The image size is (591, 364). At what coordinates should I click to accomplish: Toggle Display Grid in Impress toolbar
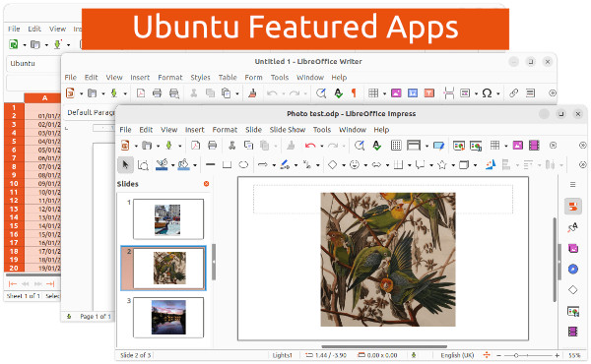[396, 146]
